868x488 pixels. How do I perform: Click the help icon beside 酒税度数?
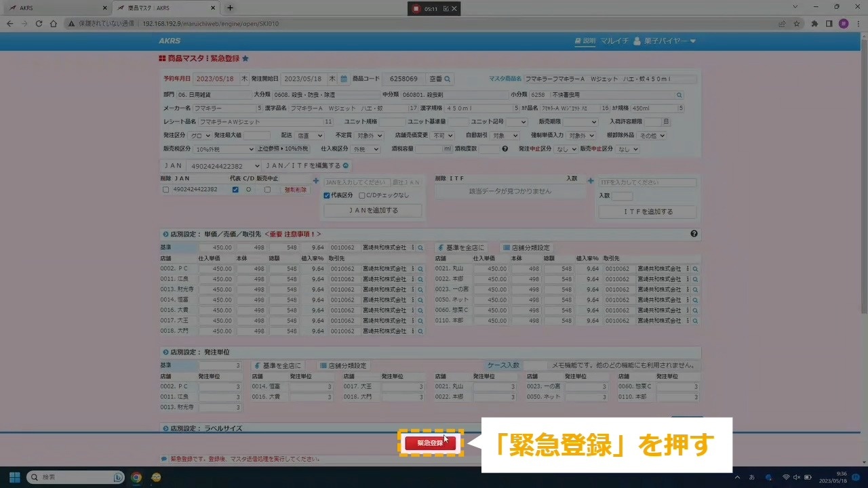[505, 149]
